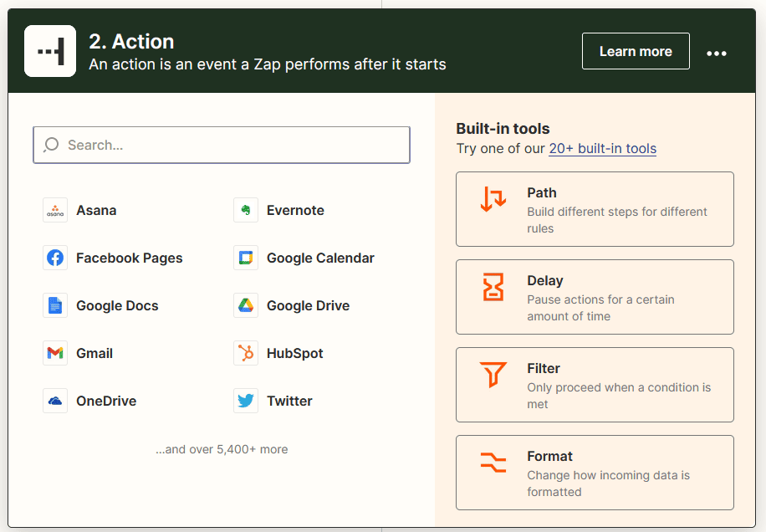766x532 pixels.
Task: Open the 20+ built-in tools link
Action: pyautogui.click(x=602, y=149)
